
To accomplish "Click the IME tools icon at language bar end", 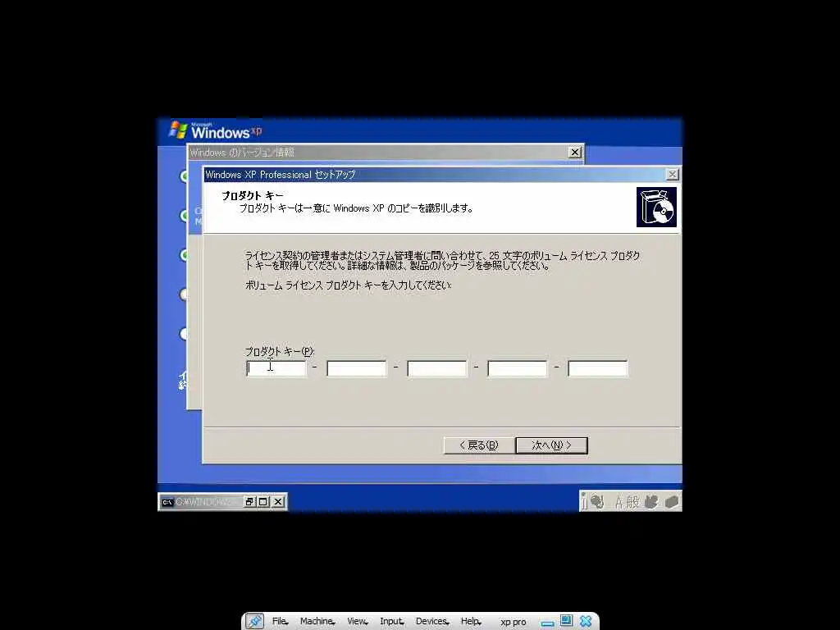I will (x=672, y=502).
